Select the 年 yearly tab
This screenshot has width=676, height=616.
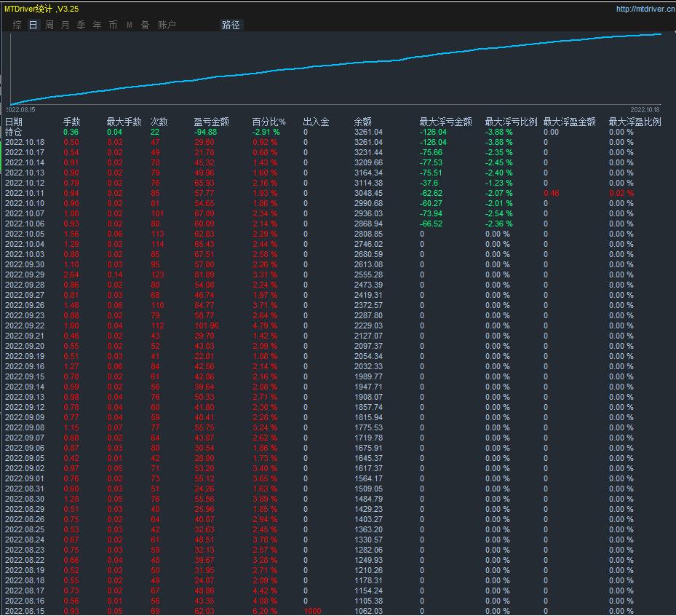coord(98,25)
